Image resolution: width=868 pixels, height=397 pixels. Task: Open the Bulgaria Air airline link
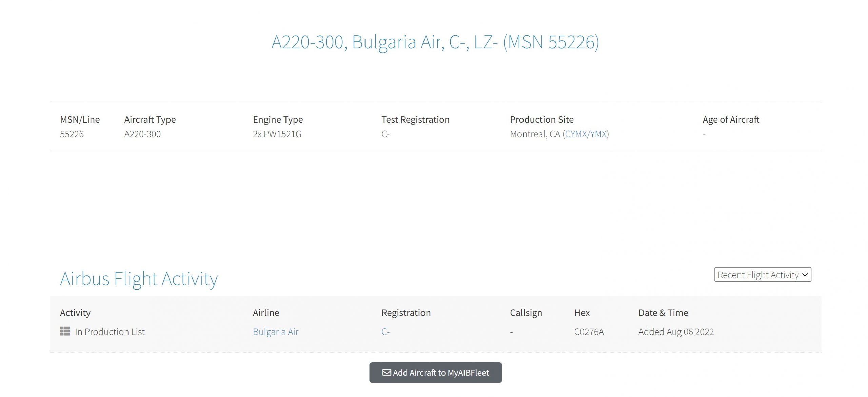(x=276, y=331)
